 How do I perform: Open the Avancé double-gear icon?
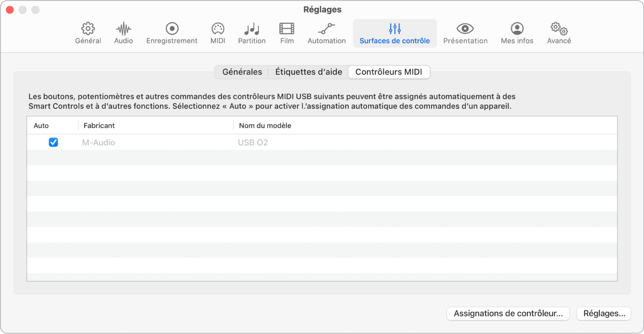(559, 29)
